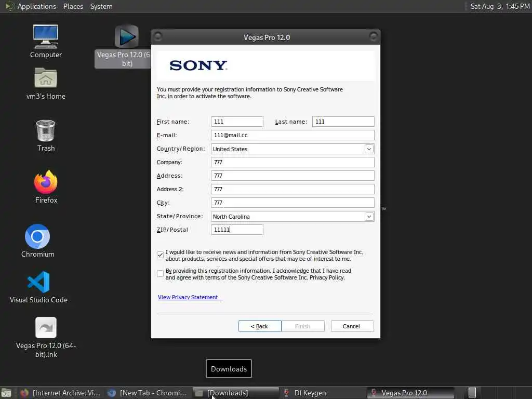The height and width of the screenshot is (399, 532).
Task: Click the Company input field
Action: (x=292, y=162)
